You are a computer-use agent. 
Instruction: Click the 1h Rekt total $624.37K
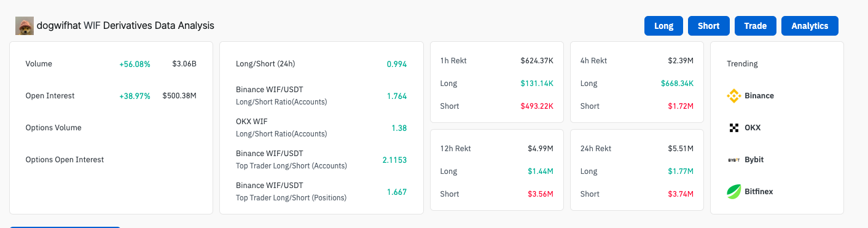(537, 61)
